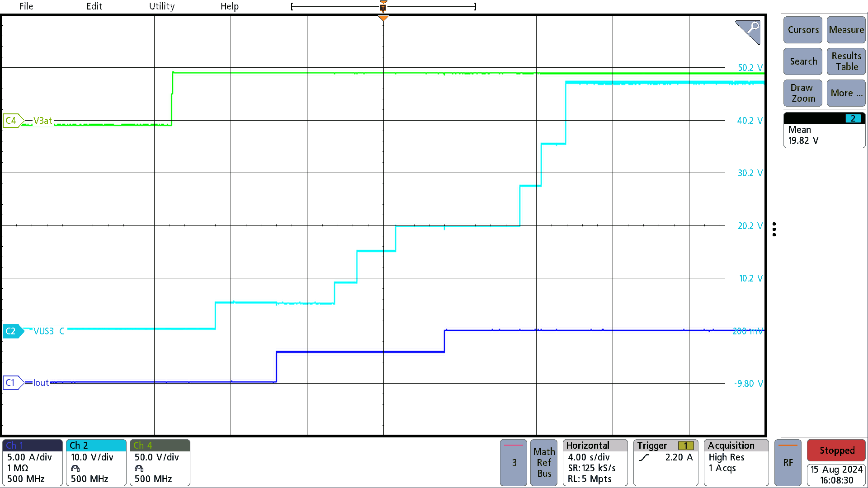Click the Help menu
Viewport: 868px width, 488px height.
tap(230, 7)
